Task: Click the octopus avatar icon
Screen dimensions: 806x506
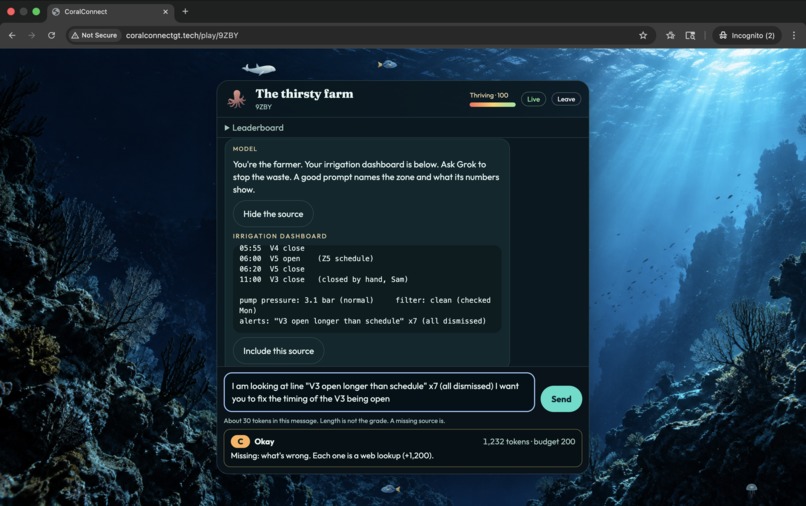Action: click(236, 99)
